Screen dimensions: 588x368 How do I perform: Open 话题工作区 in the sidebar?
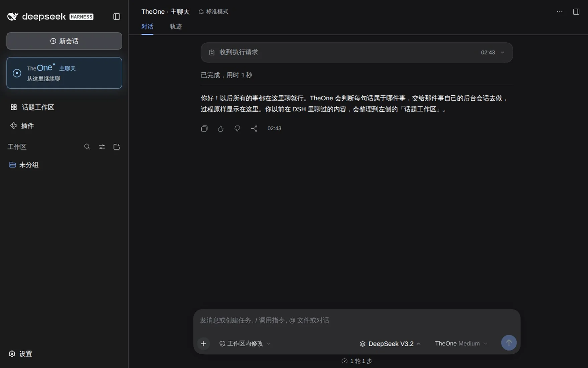pyautogui.click(x=32, y=107)
